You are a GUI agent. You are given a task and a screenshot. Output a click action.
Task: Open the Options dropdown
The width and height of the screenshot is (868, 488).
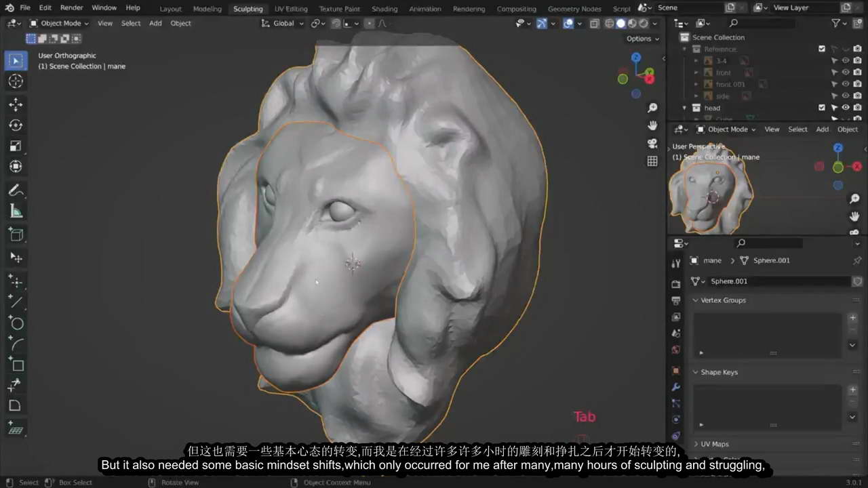pos(643,39)
